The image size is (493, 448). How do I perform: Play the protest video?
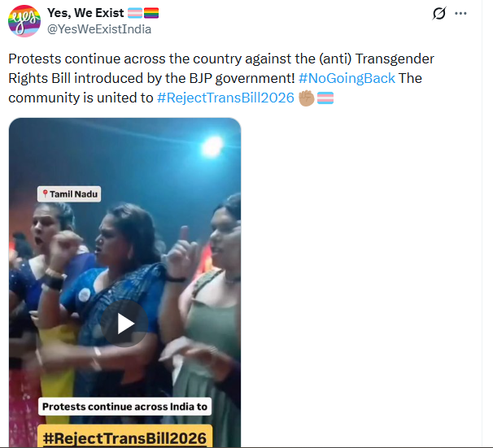click(x=124, y=324)
